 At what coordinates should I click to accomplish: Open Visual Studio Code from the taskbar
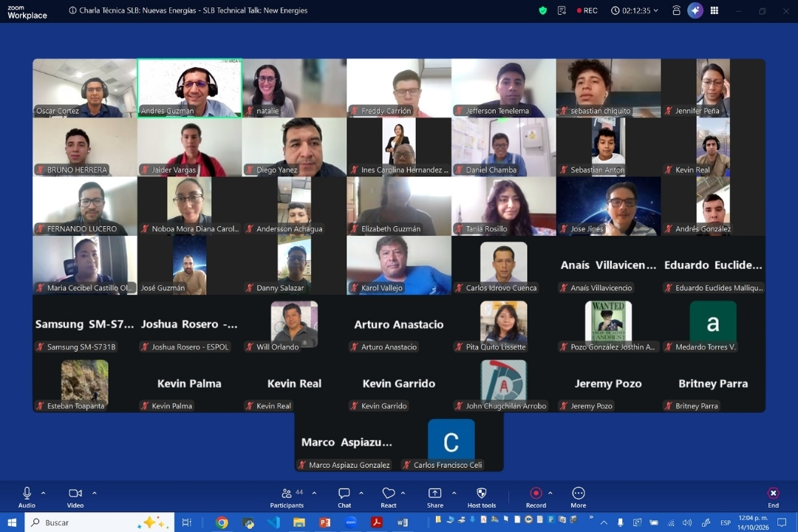273,522
